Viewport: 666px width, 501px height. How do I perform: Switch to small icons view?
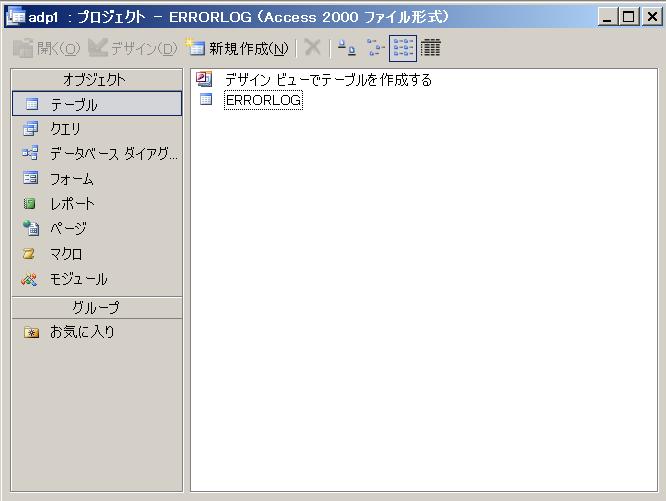(374, 48)
